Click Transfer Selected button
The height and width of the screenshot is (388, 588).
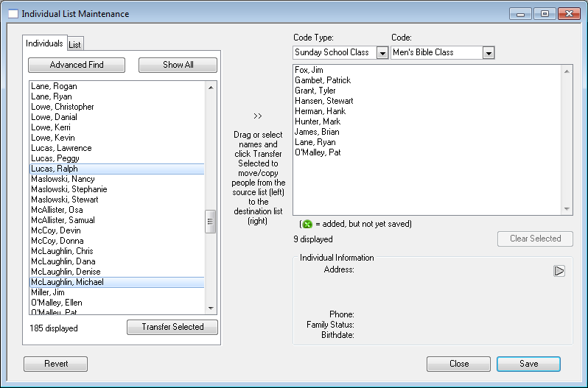pos(172,327)
